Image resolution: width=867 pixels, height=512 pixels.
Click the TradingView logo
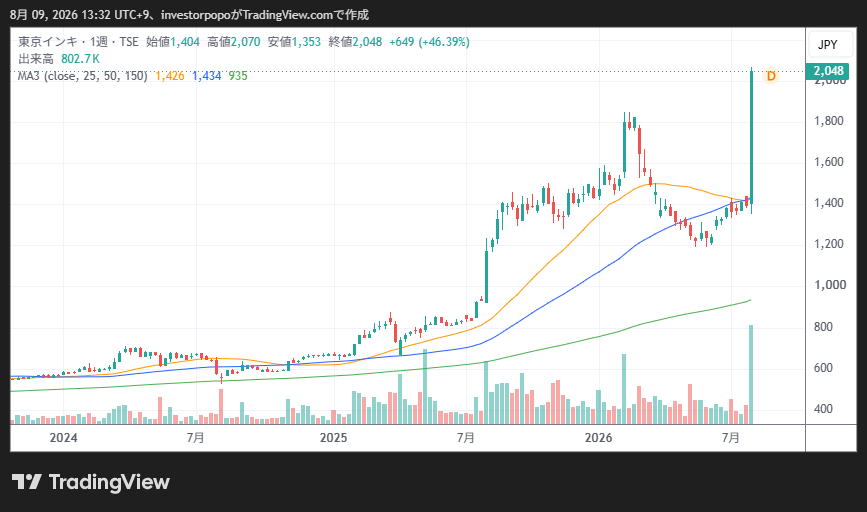[91, 482]
